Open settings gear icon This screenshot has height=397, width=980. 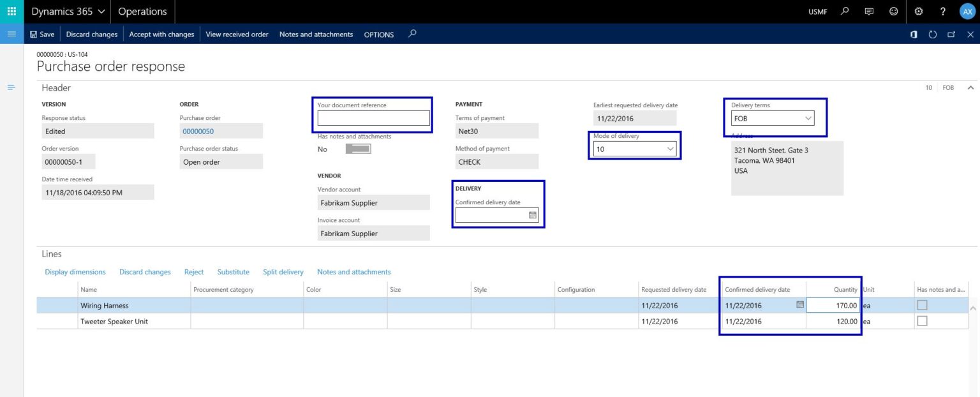[x=919, y=11]
